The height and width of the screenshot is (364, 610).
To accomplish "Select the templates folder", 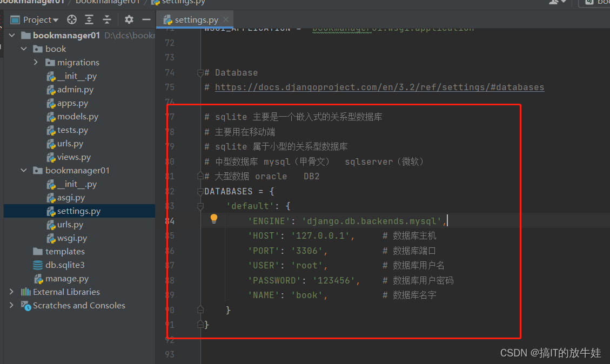I will [65, 252].
